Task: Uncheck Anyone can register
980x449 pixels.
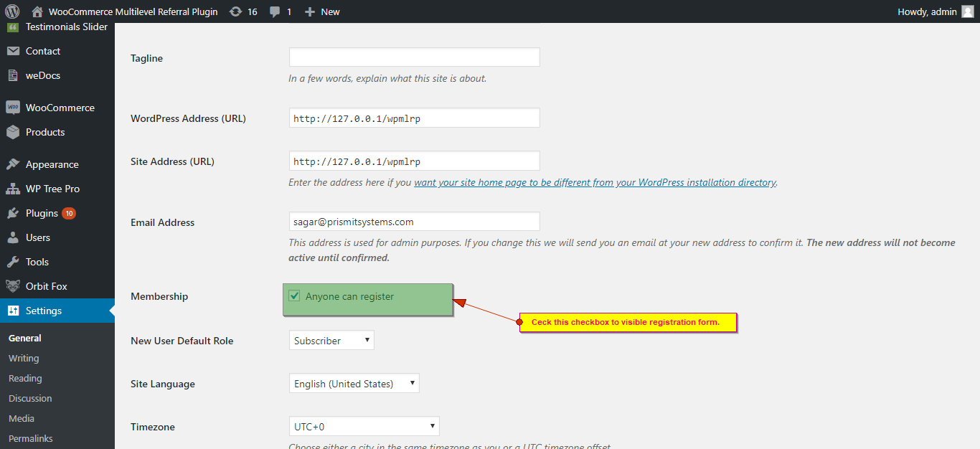Action: tap(294, 295)
